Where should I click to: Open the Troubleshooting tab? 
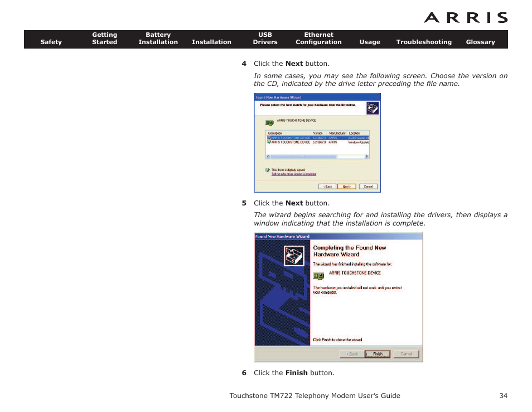point(424,42)
